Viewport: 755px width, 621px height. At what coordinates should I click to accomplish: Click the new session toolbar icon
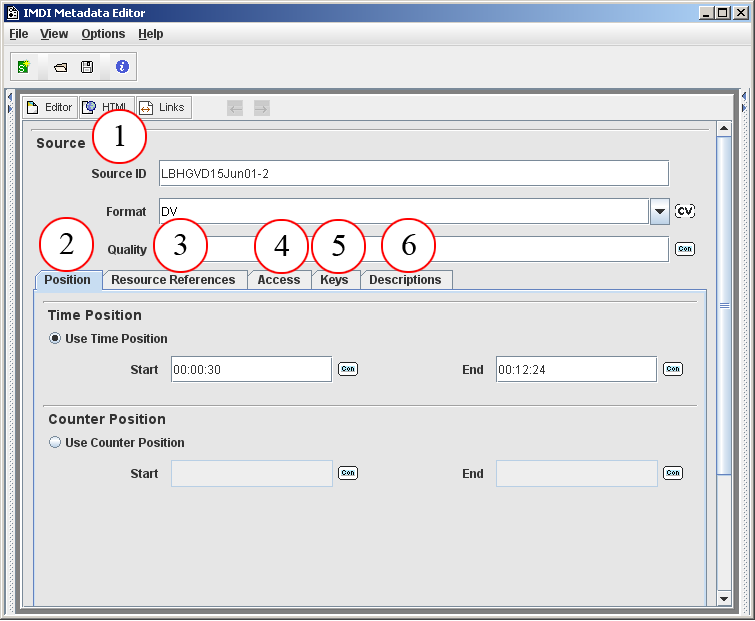24,66
